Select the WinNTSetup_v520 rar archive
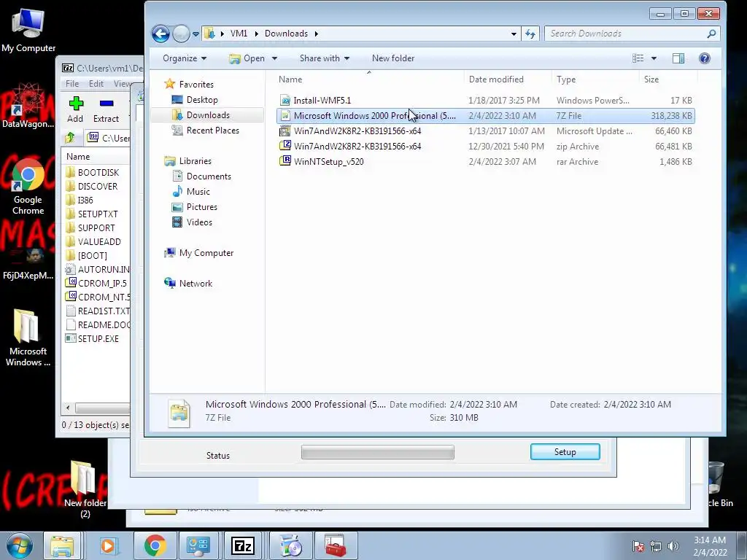This screenshot has height=560, width=747. click(x=485, y=161)
